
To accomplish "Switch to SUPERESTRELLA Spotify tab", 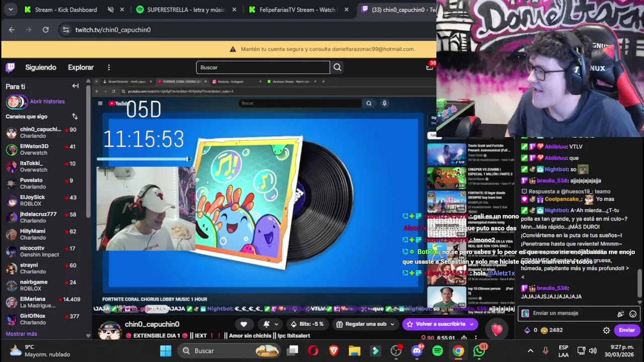I will (x=186, y=10).
